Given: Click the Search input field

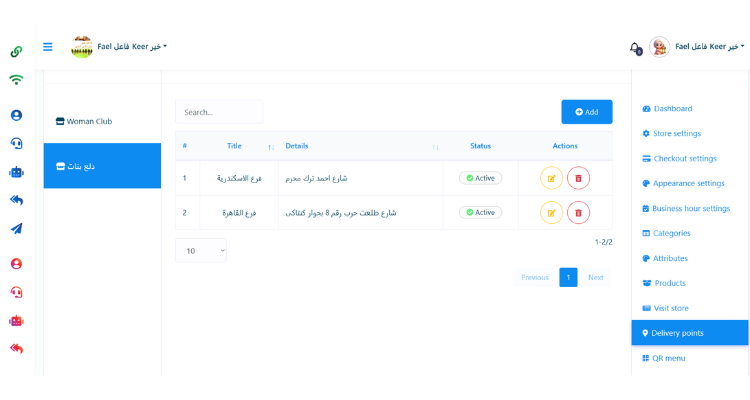Looking at the screenshot, I should point(219,112).
